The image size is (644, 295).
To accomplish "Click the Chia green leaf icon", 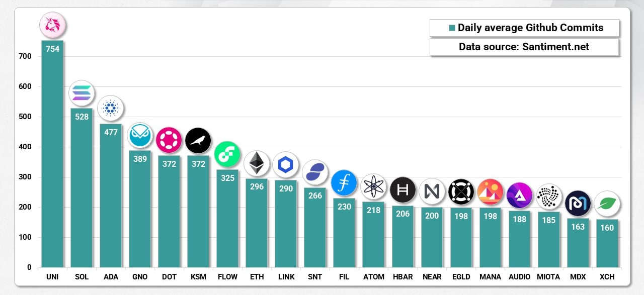I will tap(607, 204).
